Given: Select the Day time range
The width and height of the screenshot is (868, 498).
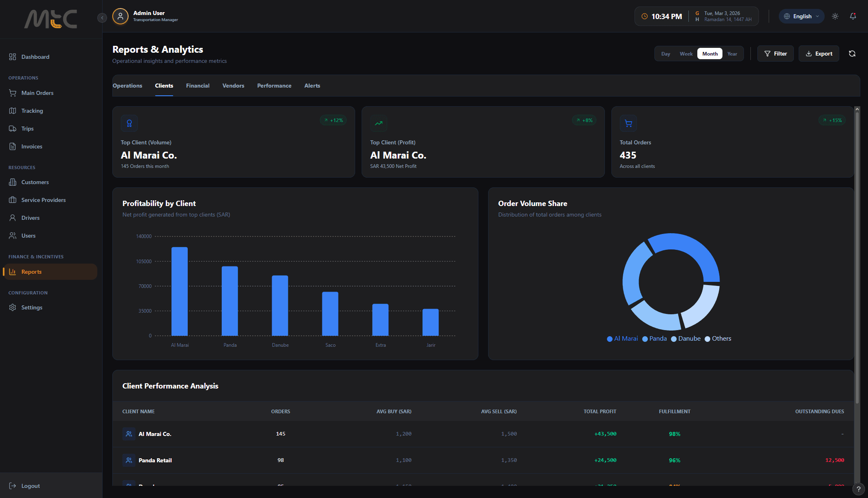Looking at the screenshot, I should pos(666,54).
